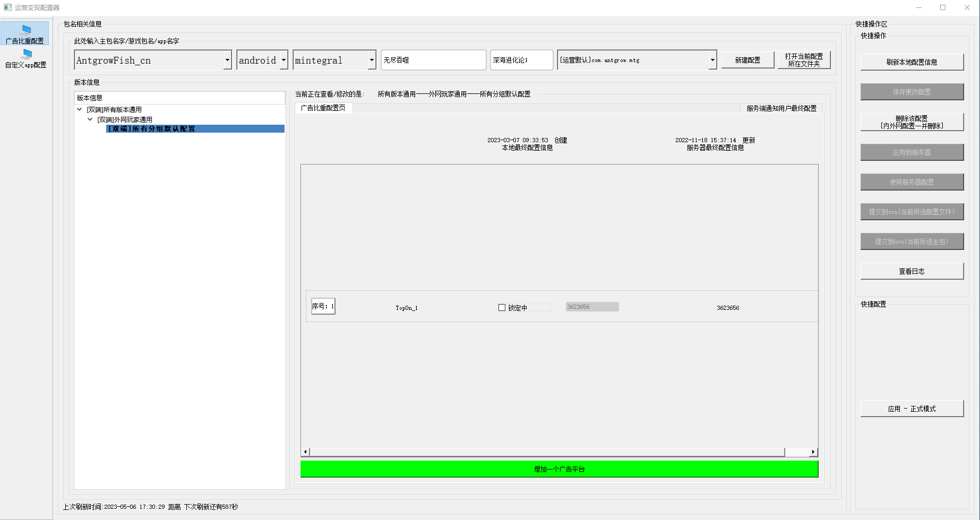The image size is (980, 520).
Task: Minimize the window
Action: click(918, 7)
